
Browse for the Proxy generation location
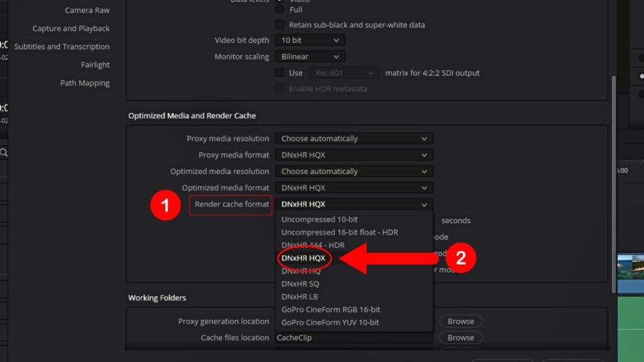[x=460, y=321]
